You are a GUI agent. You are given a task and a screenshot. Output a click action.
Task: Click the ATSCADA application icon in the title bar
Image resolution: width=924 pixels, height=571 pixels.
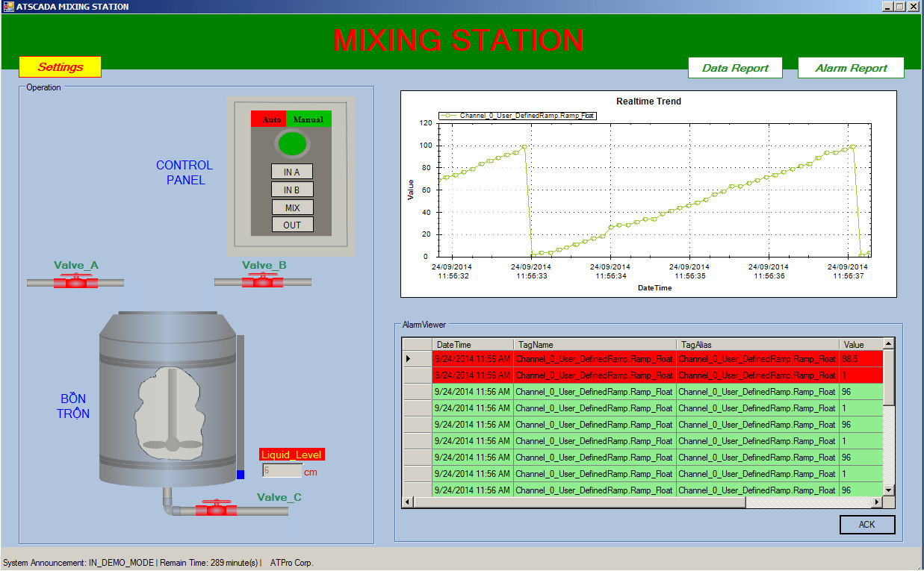coord(9,6)
